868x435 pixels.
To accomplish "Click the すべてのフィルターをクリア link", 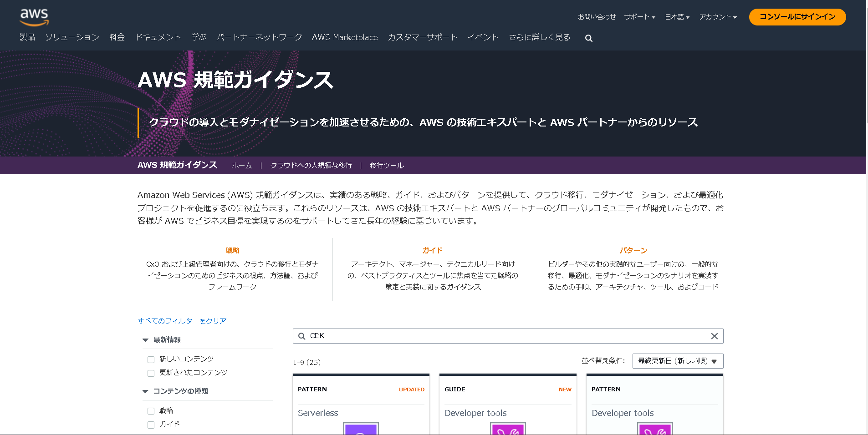I will [x=182, y=321].
